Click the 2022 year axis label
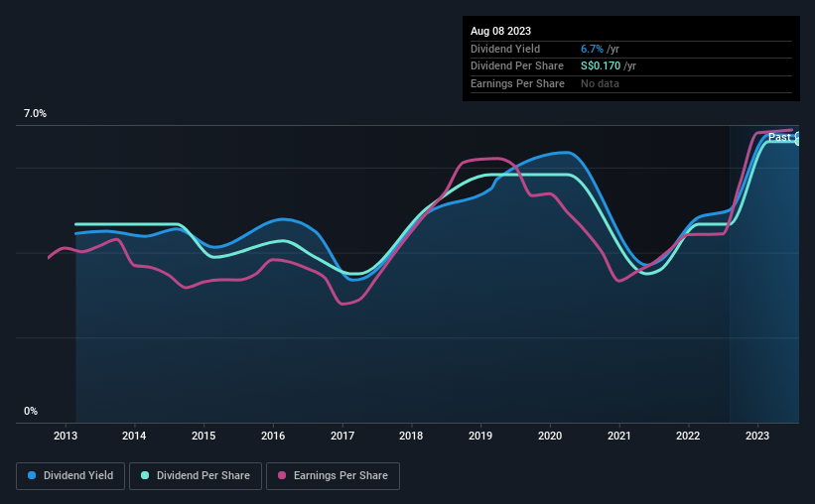The width and height of the screenshot is (815, 504). click(x=688, y=436)
